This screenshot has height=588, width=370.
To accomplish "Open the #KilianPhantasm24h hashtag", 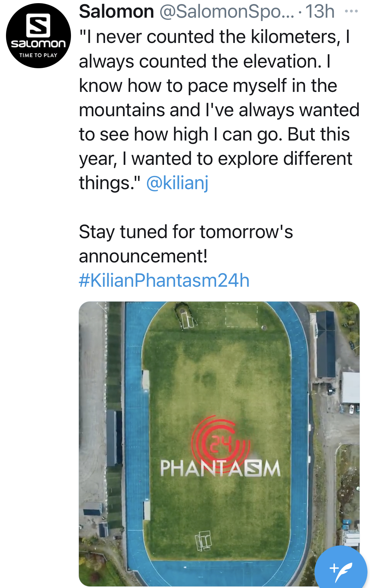I will pos(164,280).
